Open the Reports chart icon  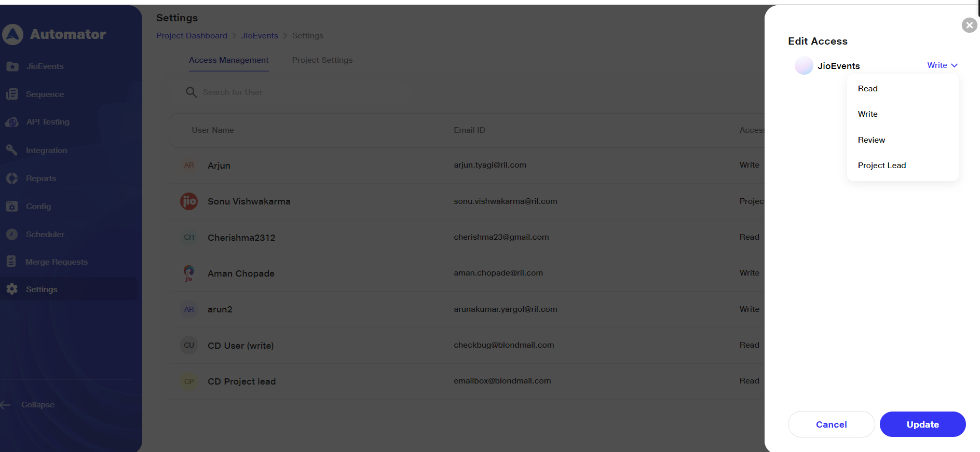click(x=12, y=178)
